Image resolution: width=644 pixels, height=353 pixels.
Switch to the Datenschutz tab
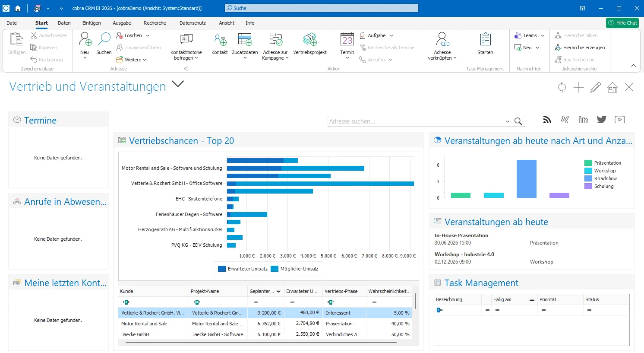coord(193,23)
